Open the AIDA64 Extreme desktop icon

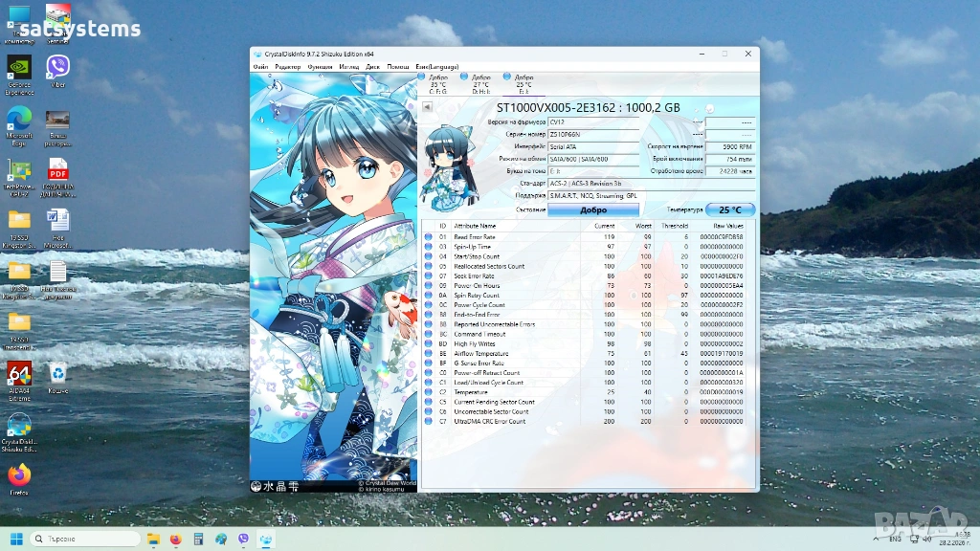(x=19, y=376)
